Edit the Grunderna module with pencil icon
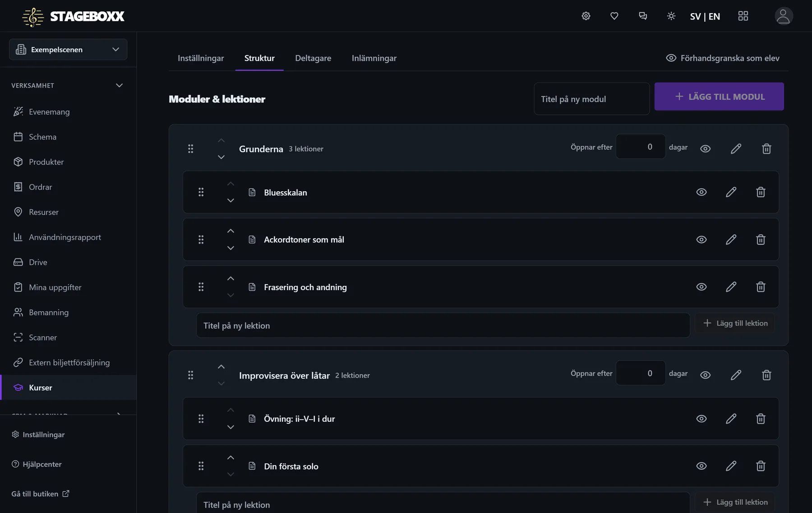 (736, 148)
